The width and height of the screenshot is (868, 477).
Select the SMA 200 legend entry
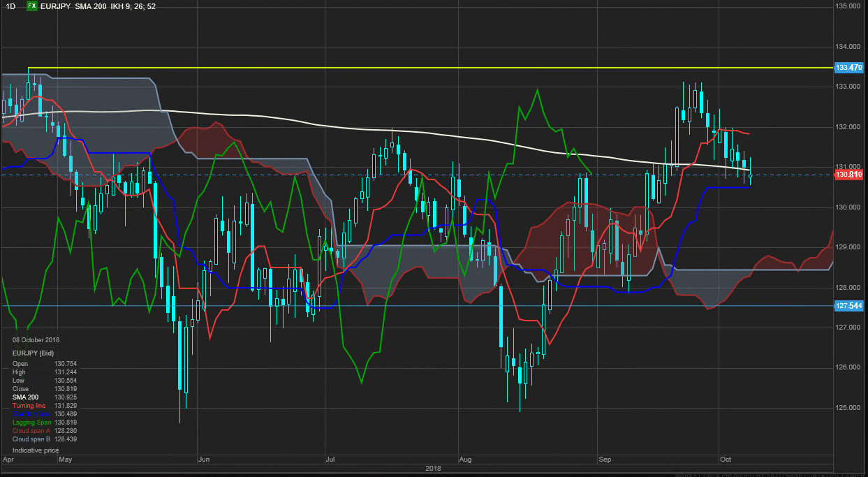[25, 397]
